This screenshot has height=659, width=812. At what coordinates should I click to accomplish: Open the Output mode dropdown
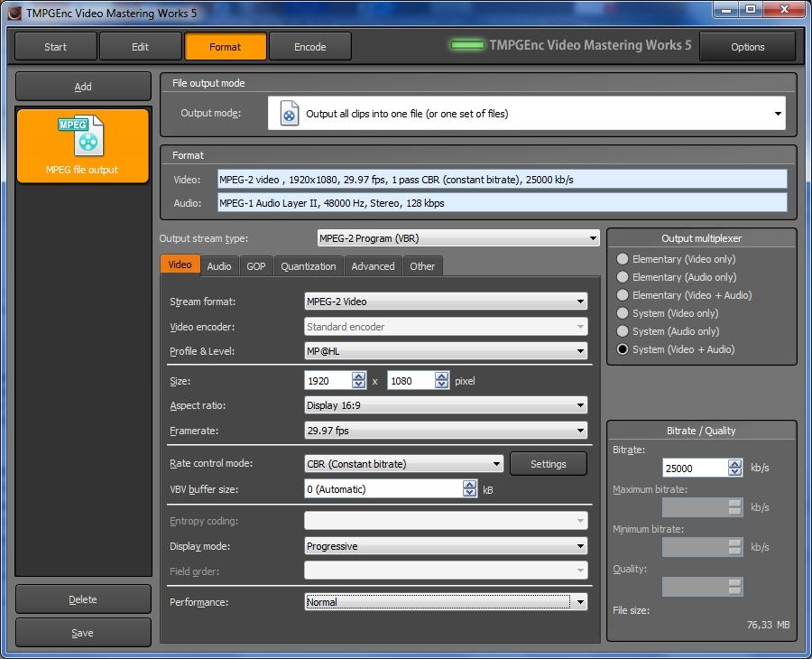click(527, 113)
